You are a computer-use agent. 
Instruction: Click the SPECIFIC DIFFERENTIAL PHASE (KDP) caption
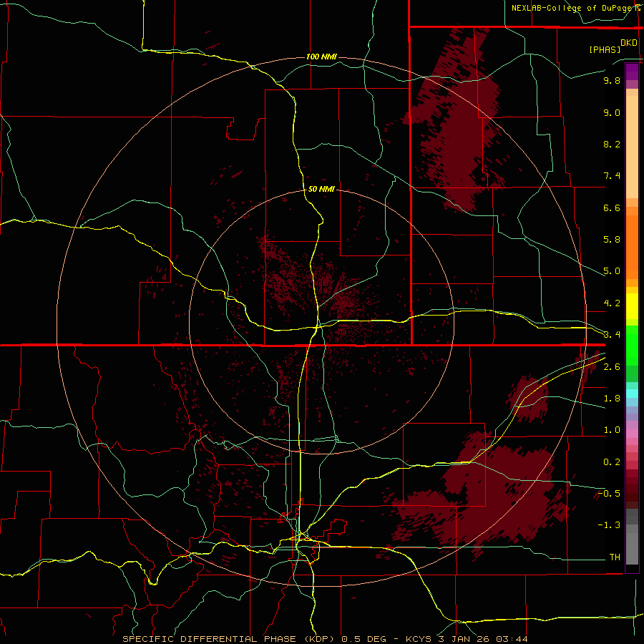point(230,639)
